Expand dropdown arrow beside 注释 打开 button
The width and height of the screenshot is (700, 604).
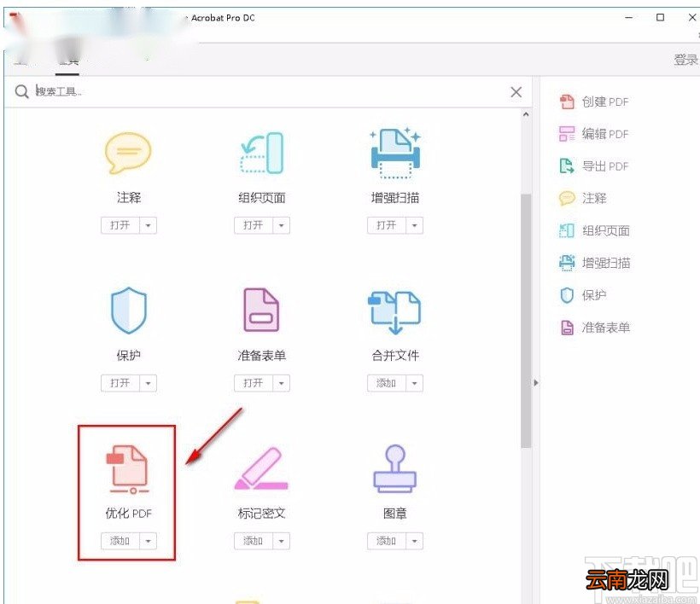(x=148, y=225)
